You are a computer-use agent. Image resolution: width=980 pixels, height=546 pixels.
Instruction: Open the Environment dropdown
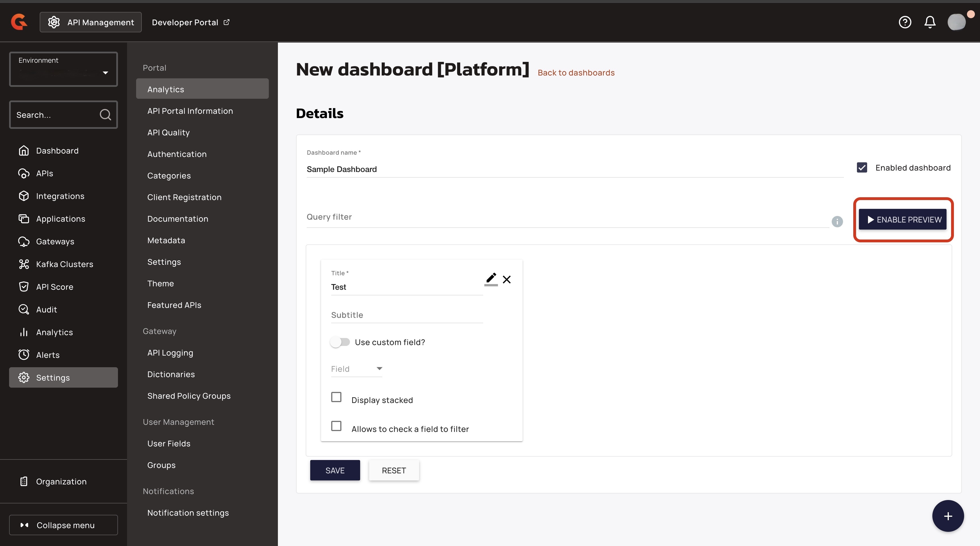click(64, 69)
